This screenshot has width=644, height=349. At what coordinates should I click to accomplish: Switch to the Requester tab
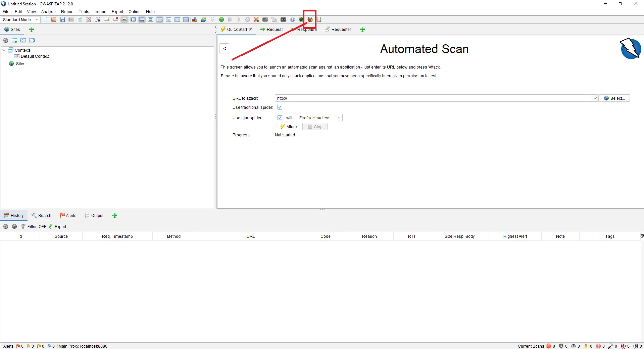coord(338,29)
